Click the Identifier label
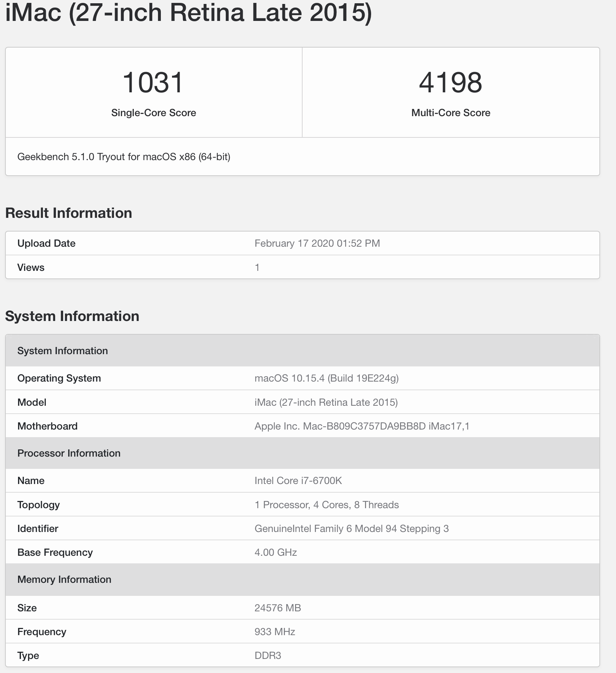The height and width of the screenshot is (673, 616). [38, 529]
